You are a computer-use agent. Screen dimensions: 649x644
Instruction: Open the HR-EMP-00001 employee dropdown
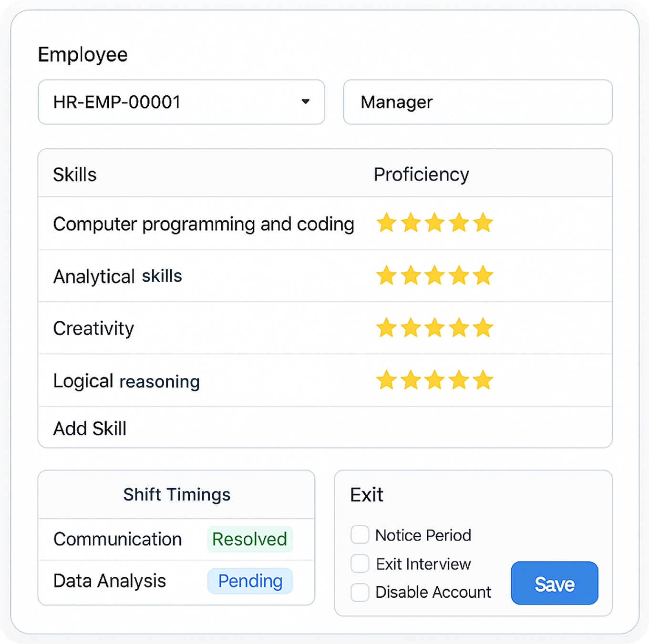click(181, 102)
